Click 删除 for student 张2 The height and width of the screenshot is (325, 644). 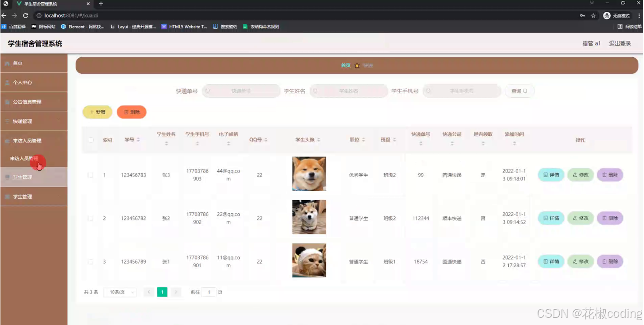click(610, 218)
